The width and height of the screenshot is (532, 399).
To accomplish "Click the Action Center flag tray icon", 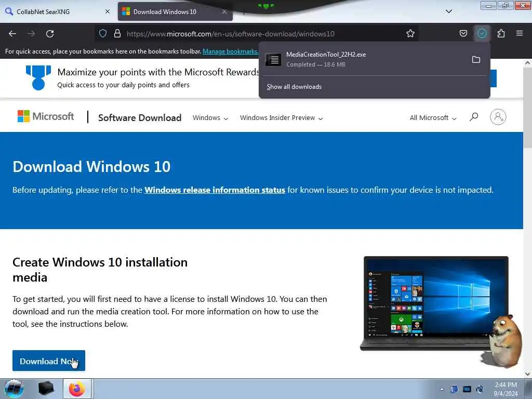I will (454, 389).
